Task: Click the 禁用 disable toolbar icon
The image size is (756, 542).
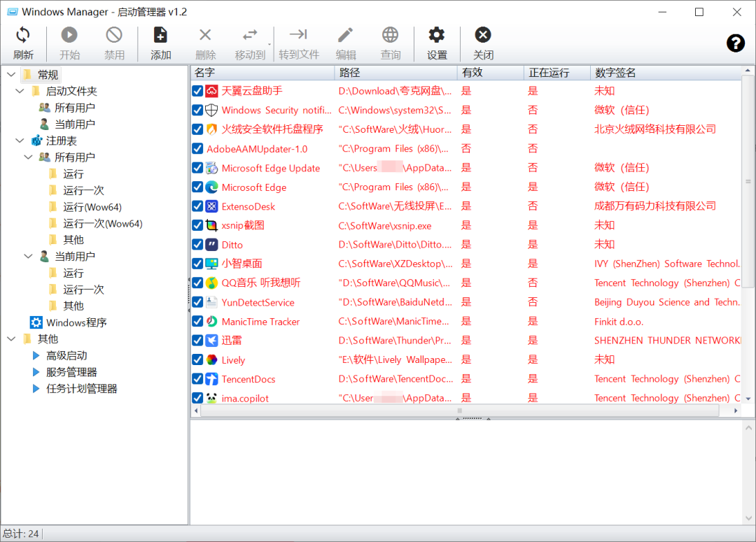Action: [x=114, y=35]
